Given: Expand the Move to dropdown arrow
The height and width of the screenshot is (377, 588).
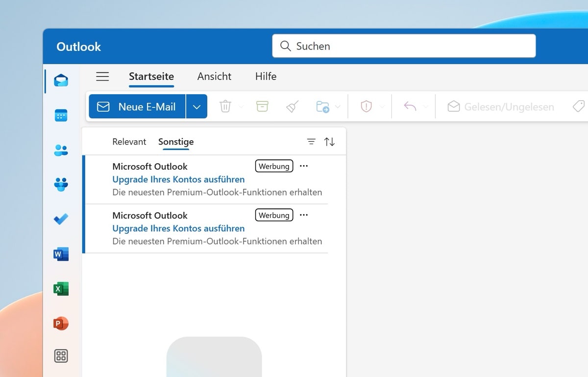Looking at the screenshot, I should click(x=338, y=106).
